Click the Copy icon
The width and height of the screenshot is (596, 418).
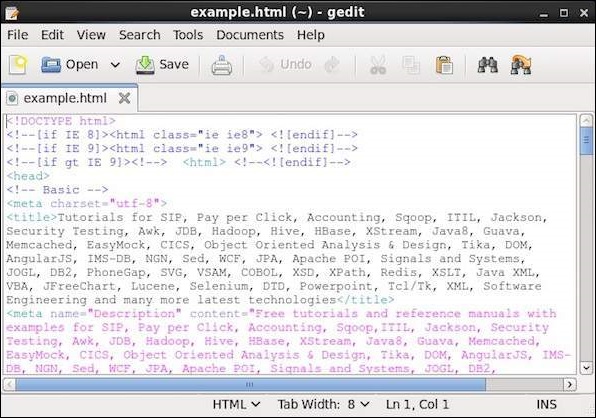(x=411, y=65)
